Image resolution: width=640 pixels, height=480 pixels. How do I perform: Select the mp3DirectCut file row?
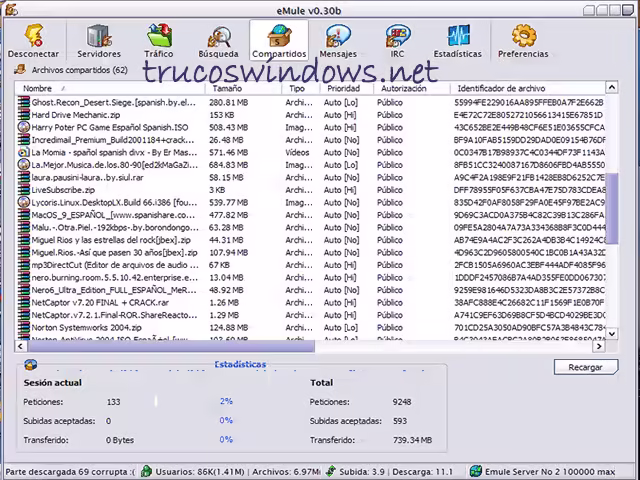click(x=312, y=265)
